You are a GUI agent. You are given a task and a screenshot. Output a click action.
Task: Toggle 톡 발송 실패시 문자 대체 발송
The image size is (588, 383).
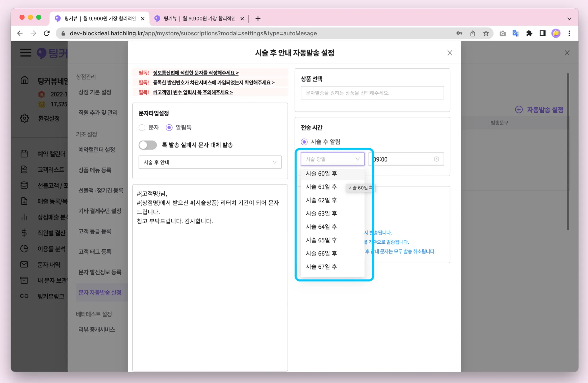148,145
